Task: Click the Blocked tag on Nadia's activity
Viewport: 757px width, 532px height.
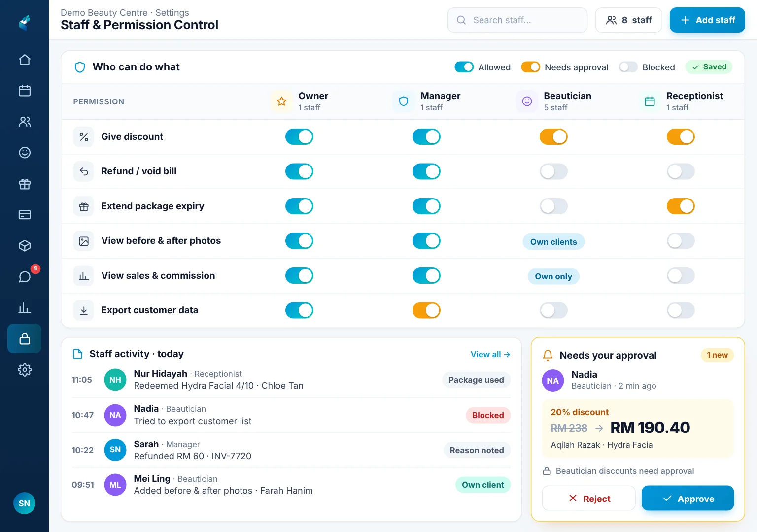Action: click(488, 415)
